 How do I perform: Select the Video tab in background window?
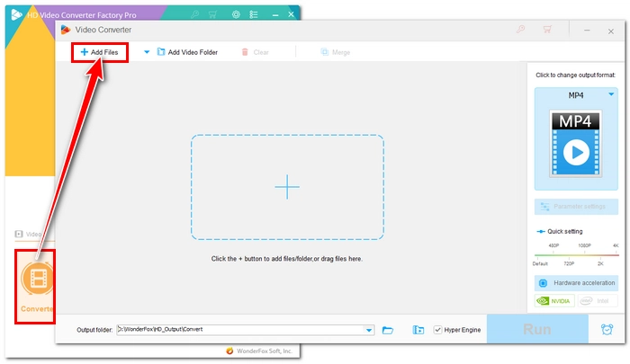[x=29, y=234]
